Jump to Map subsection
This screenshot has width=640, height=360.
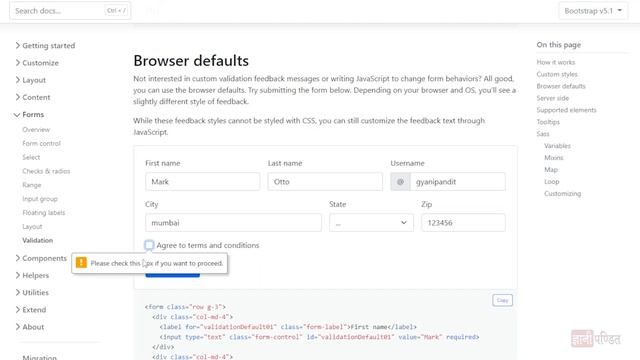coord(551,170)
